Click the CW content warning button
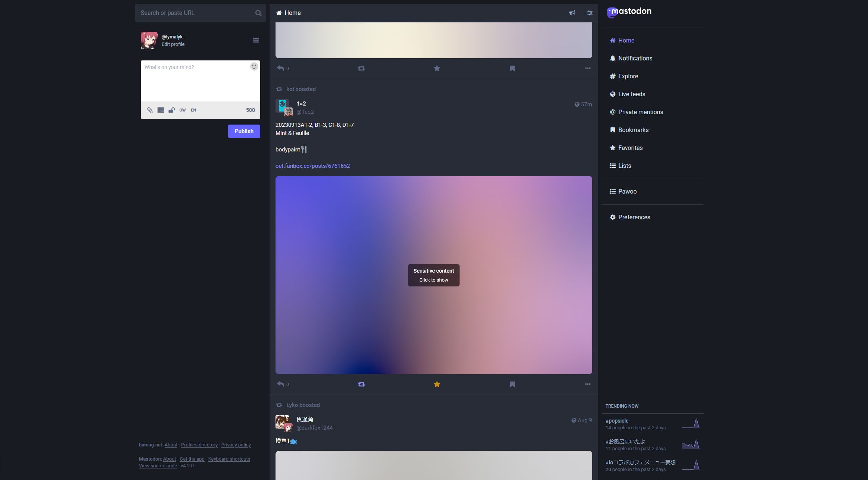The width and height of the screenshot is (868, 480). (182, 110)
